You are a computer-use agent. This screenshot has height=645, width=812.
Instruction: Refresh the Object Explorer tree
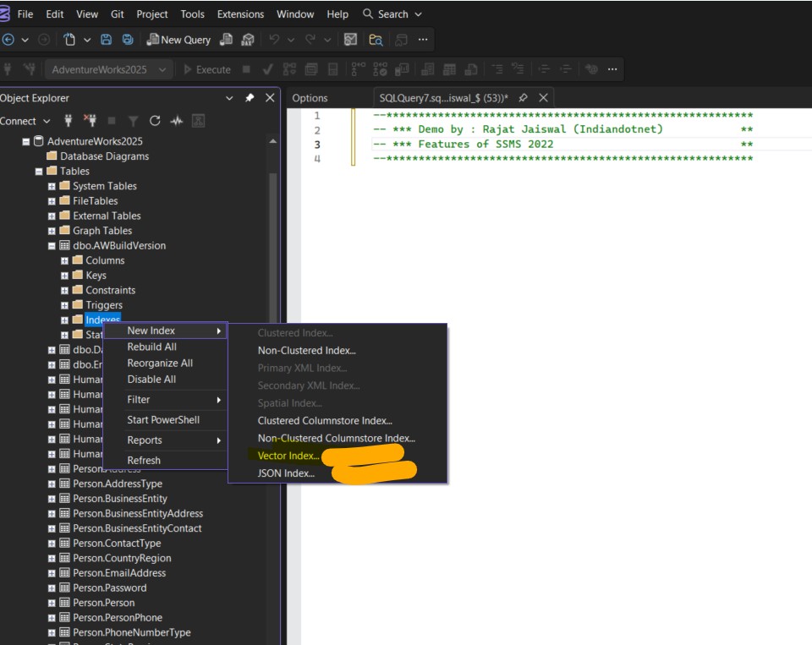coord(156,119)
